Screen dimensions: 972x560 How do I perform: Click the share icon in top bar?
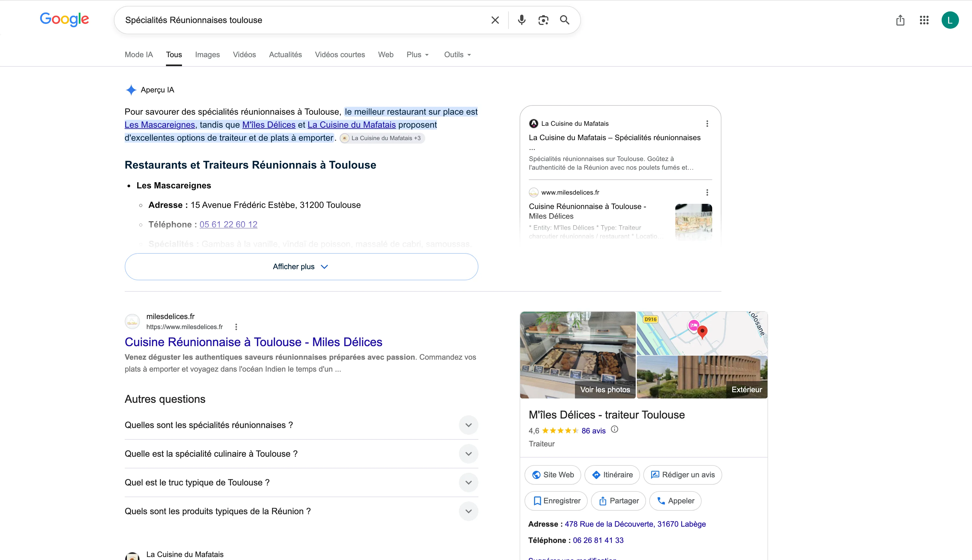tap(900, 20)
